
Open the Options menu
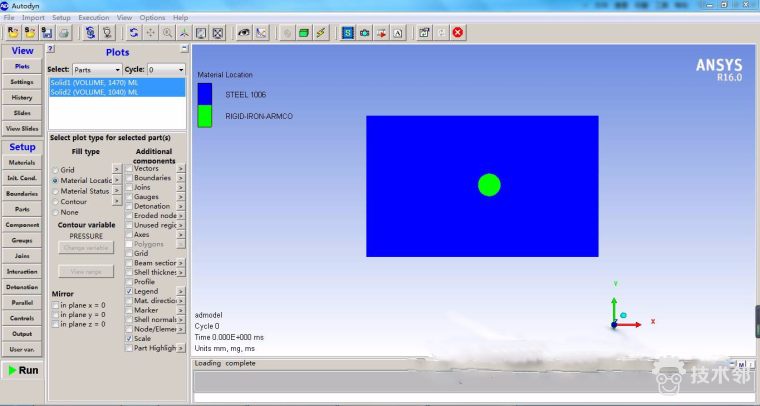152,18
